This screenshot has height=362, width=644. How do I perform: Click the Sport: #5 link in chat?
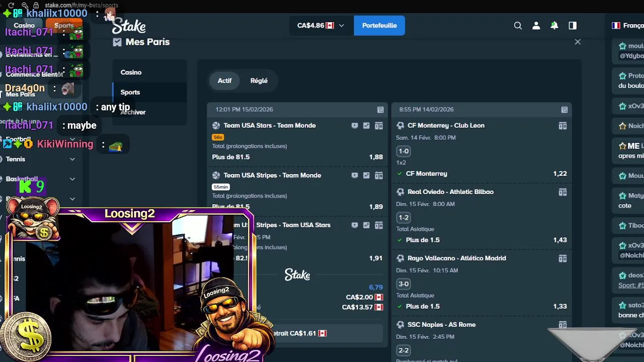(x=631, y=285)
